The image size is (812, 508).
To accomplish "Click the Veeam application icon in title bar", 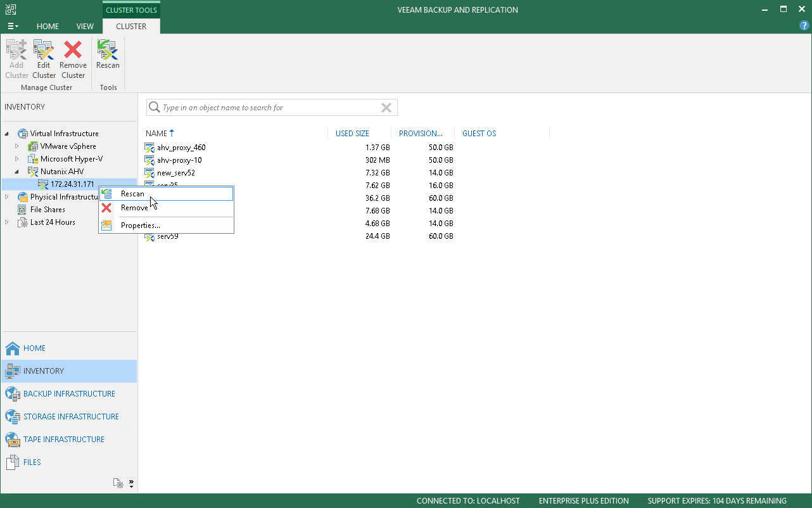I will tap(11, 10).
